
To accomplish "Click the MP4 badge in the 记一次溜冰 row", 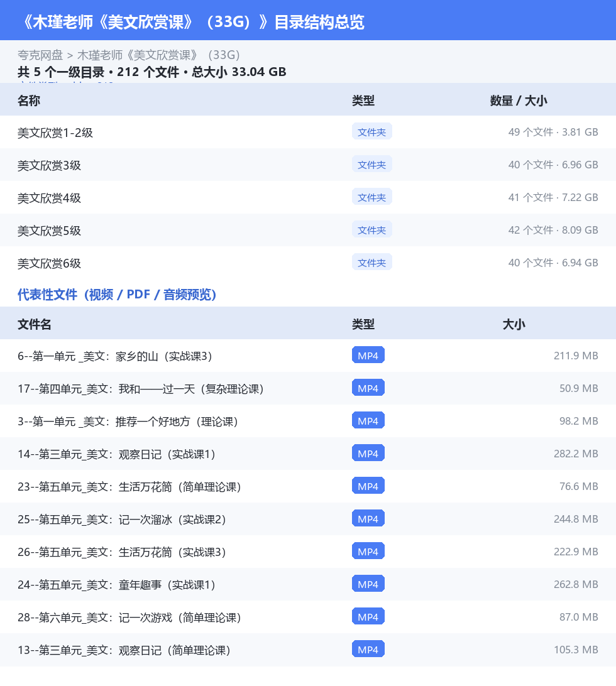I will (368, 518).
